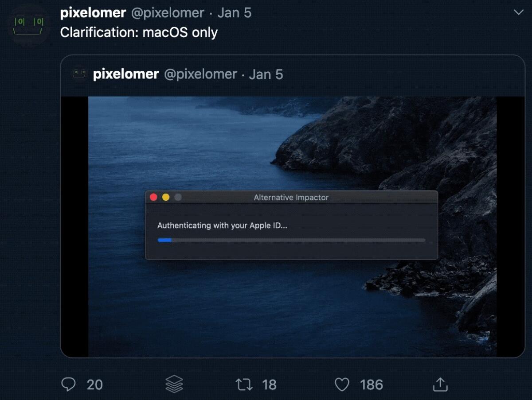Reply to the pixelomer tweet

[68, 384]
